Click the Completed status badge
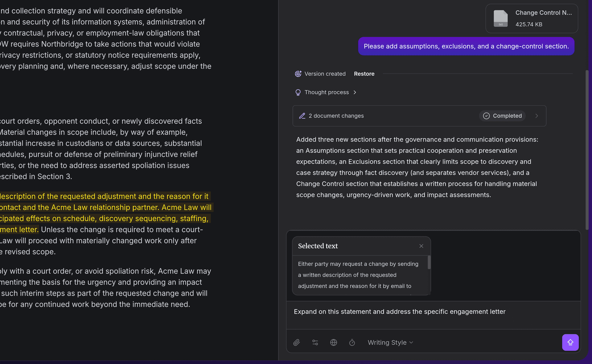Viewport: 592px width, 364px height. pyautogui.click(x=502, y=116)
